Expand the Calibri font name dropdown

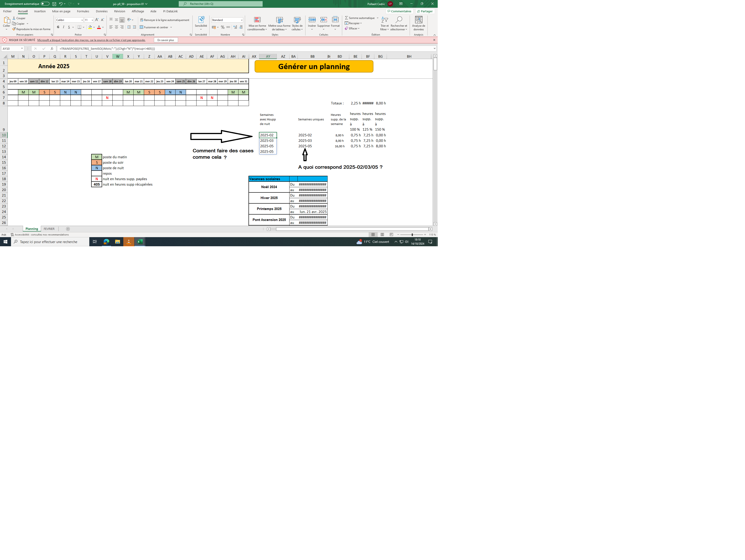click(x=82, y=20)
